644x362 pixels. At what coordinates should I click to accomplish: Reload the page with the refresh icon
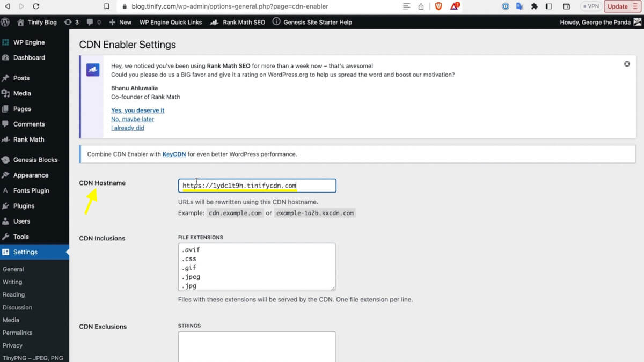[x=36, y=7]
